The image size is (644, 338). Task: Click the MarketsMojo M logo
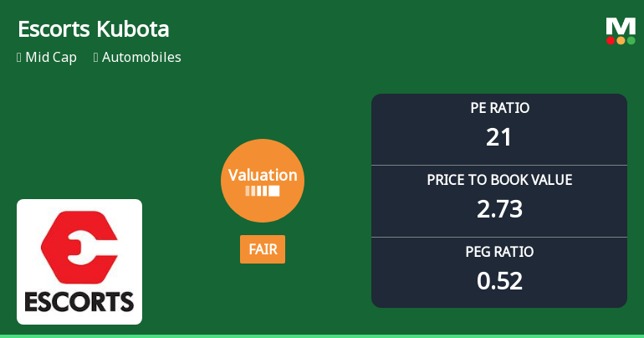click(x=621, y=25)
